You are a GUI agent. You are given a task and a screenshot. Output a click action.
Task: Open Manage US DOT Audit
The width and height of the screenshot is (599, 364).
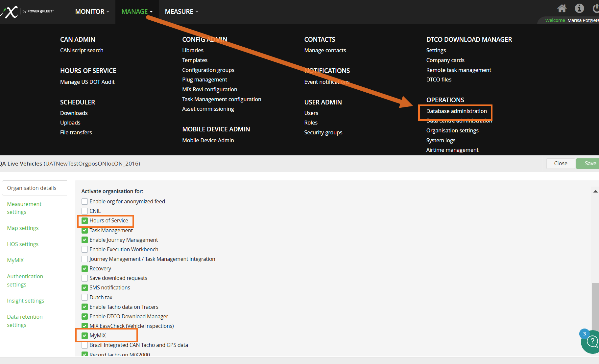[x=87, y=82]
